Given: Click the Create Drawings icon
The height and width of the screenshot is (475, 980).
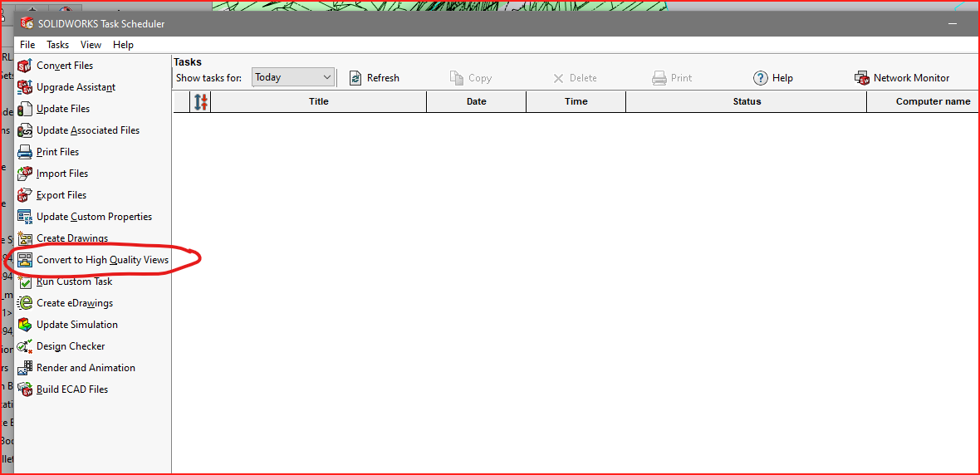Looking at the screenshot, I should (24, 238).
